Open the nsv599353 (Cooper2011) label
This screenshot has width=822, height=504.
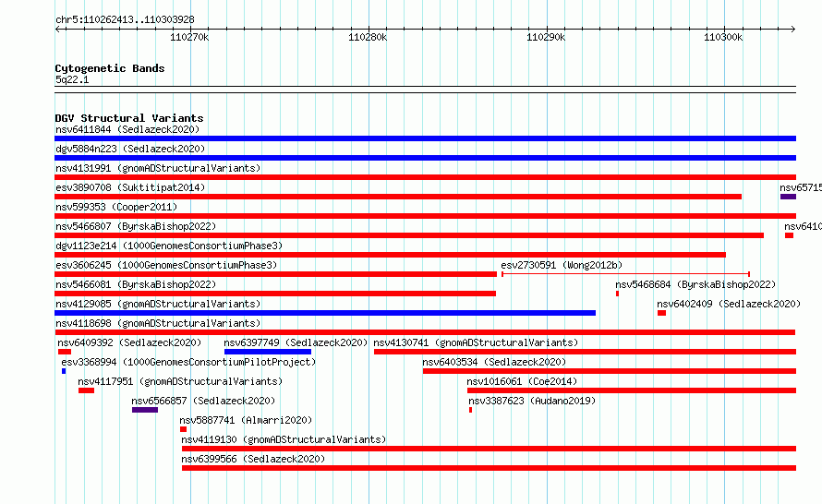coord(116,207)
